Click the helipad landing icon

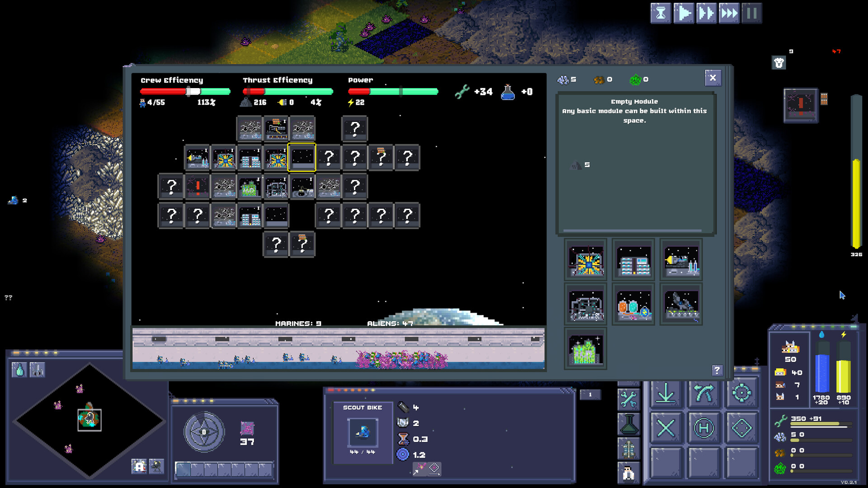pyautogui.click(x=704, y=427)
